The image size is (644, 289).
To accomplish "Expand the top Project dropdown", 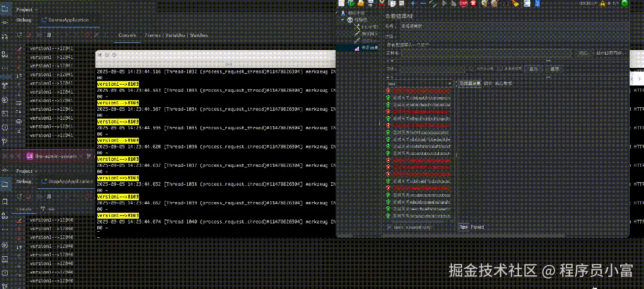I will click(x=27, y=9).
